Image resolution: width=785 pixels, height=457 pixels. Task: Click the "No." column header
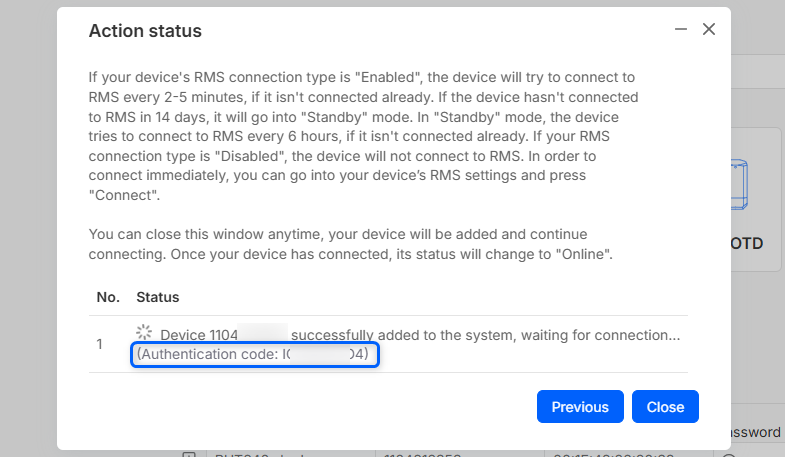pyautogui.click(x=108, y=298)
